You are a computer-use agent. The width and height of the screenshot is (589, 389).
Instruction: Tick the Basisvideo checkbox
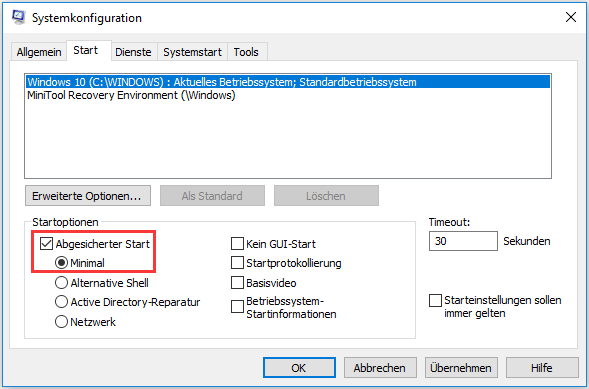[237, 282]
